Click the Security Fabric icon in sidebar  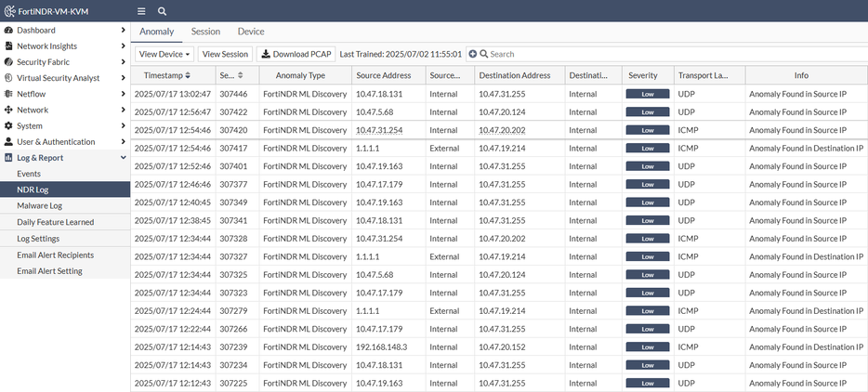[8, 62]
